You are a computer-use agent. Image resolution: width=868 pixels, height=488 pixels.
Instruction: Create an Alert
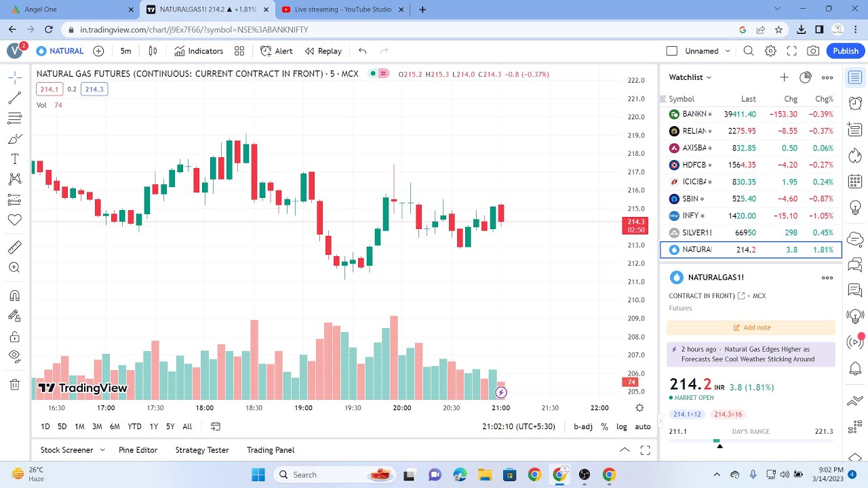point(277,51)
